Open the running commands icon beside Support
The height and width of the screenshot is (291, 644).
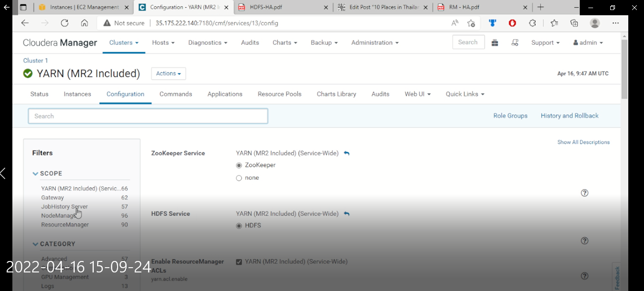coord(515,42)
